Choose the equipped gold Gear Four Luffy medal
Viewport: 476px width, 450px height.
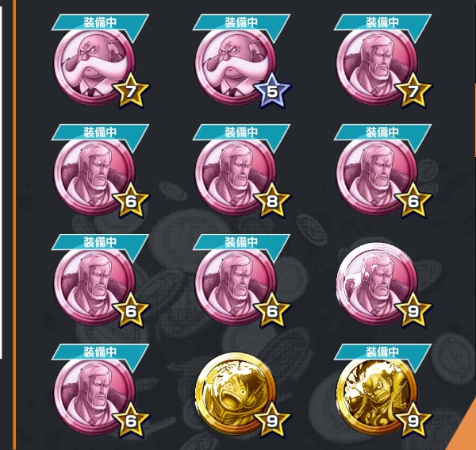(x=377, y=396)
